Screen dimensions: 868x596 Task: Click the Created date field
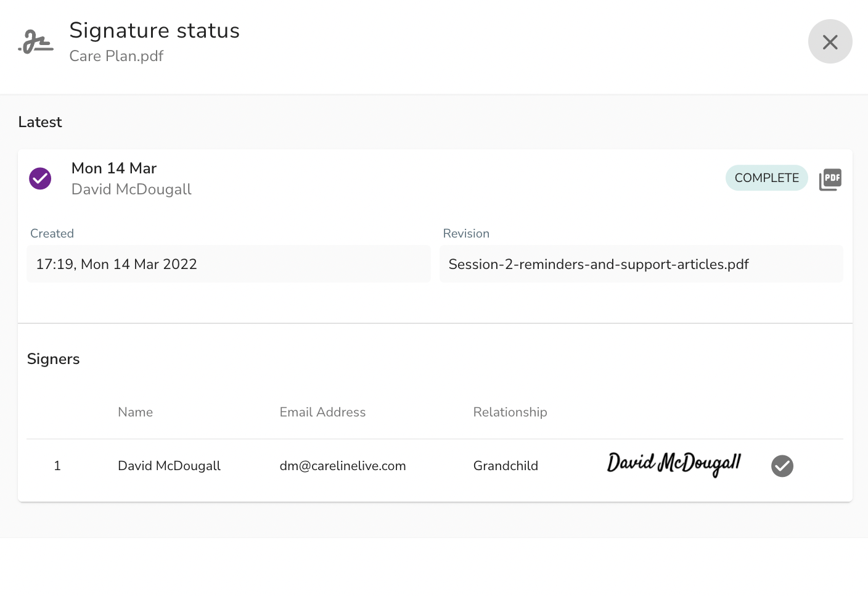(x=229, y=264)
